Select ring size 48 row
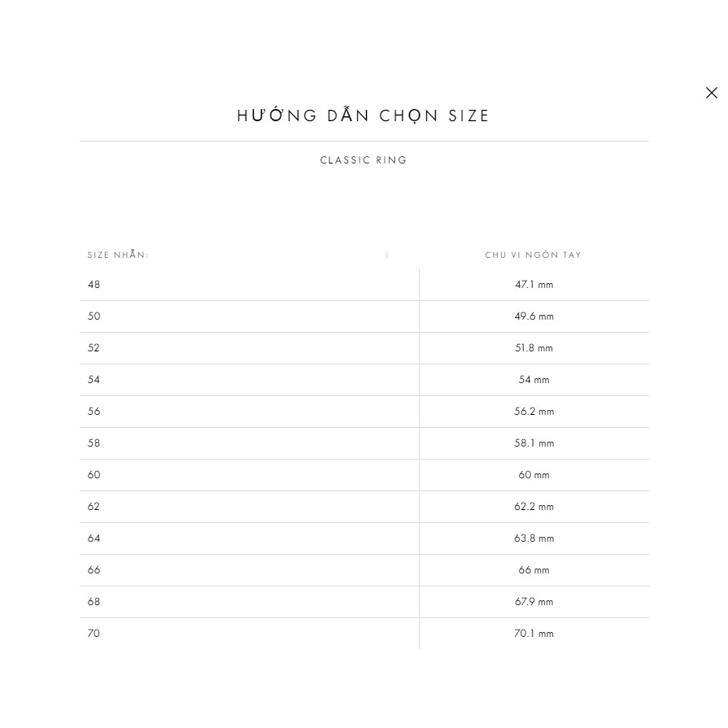This screenshot has width=728, height=728. 94,285
